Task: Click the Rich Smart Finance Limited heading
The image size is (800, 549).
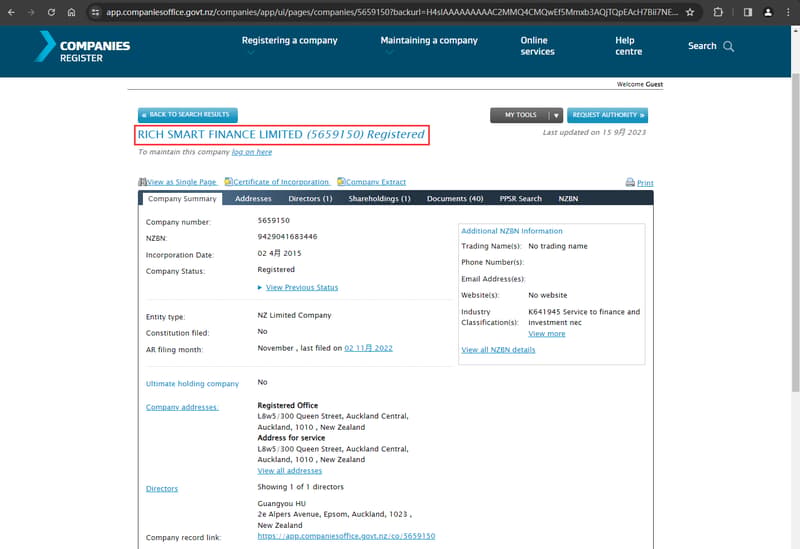Action: click(281, 135)
